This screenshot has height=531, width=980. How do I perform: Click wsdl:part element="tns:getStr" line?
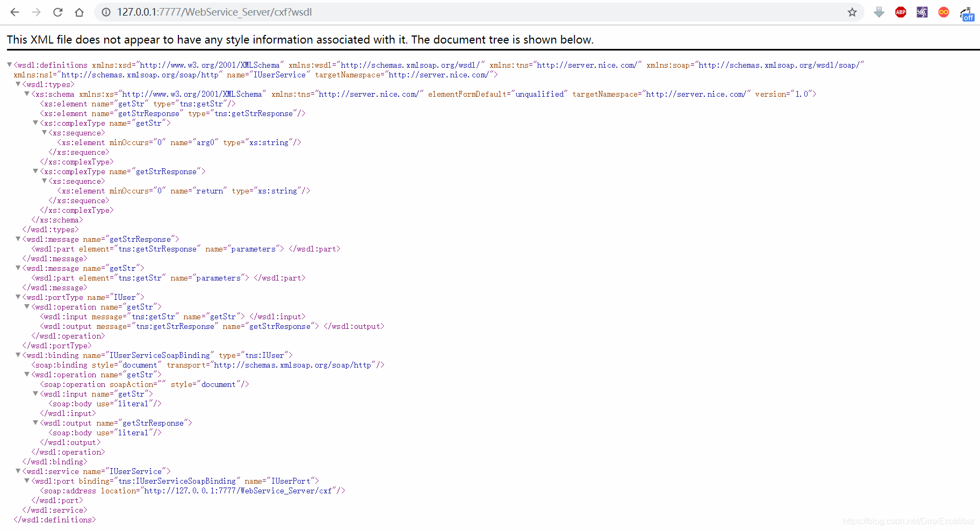[x=168, y=278]
